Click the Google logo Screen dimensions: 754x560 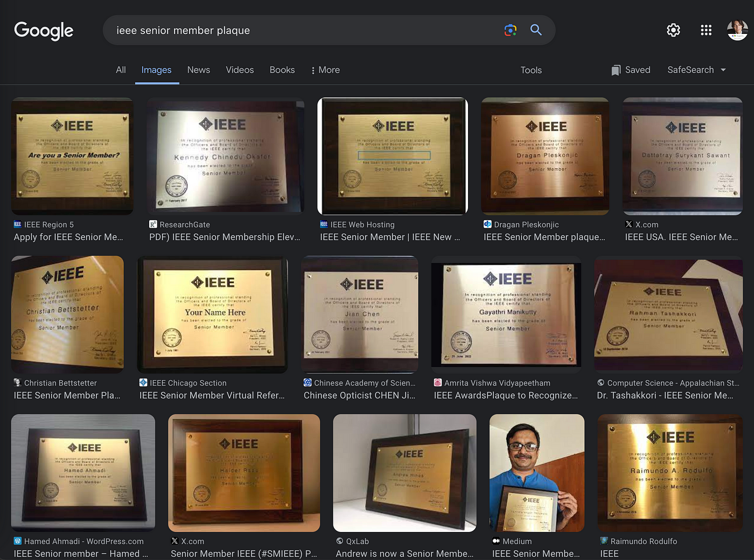tap(44, 31)
